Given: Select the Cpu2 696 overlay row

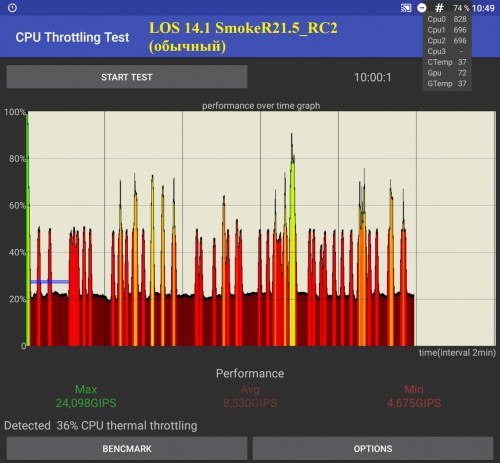Looking at the screenshot, I should point(447,41).
